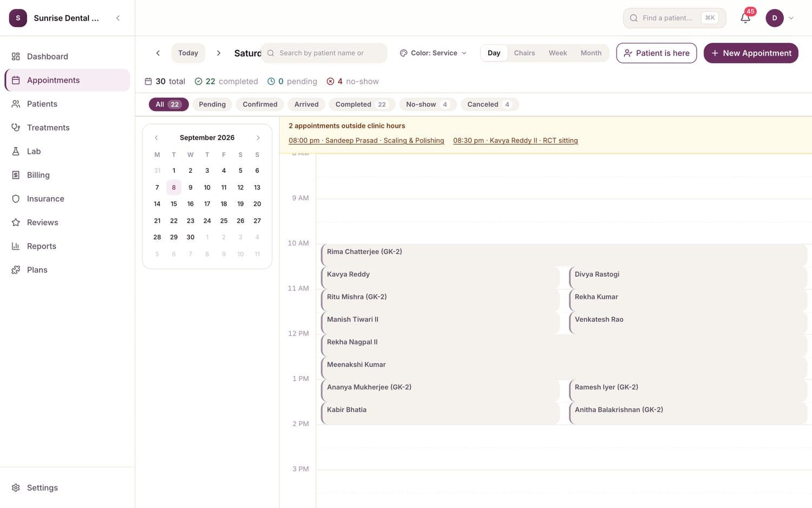This screenshot has width=812, height=508.
Task: Filter appointments by All status
Action: [x=168, y=105]
